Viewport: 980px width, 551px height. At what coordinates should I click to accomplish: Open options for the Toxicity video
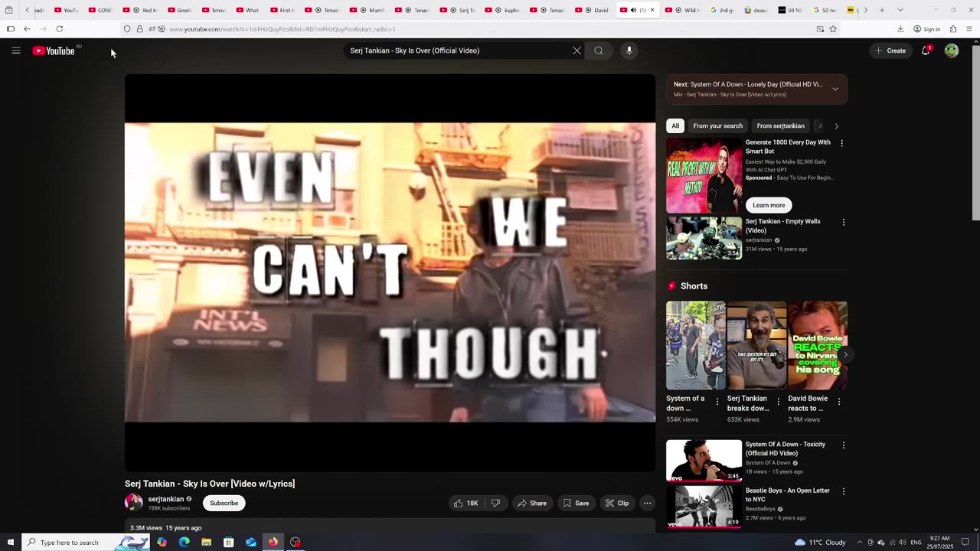pyautogui.click(x=844, y=445)
